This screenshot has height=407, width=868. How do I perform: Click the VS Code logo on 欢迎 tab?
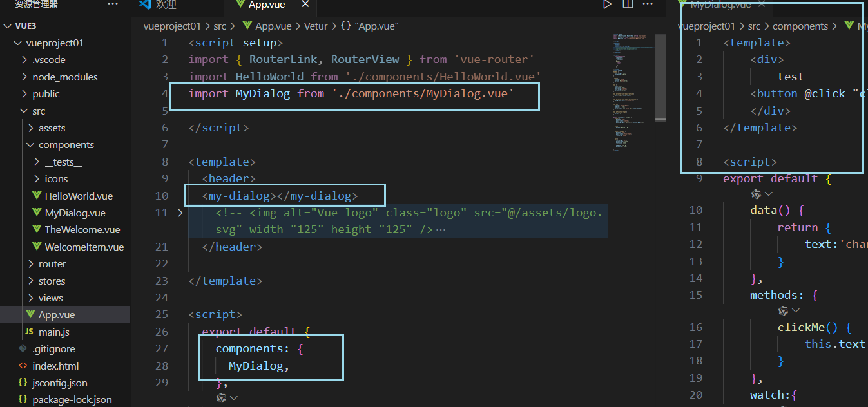pyautogui.click(x=144, y=5)
